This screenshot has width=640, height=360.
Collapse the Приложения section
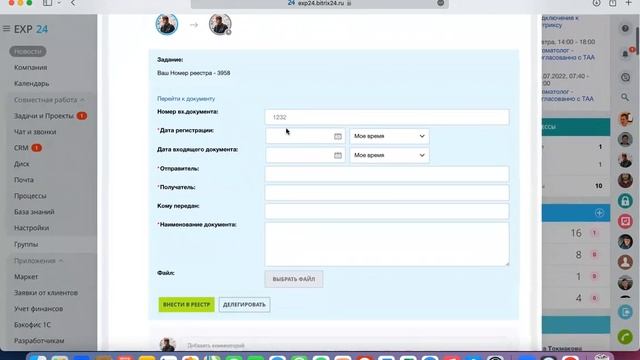point(38,261)
